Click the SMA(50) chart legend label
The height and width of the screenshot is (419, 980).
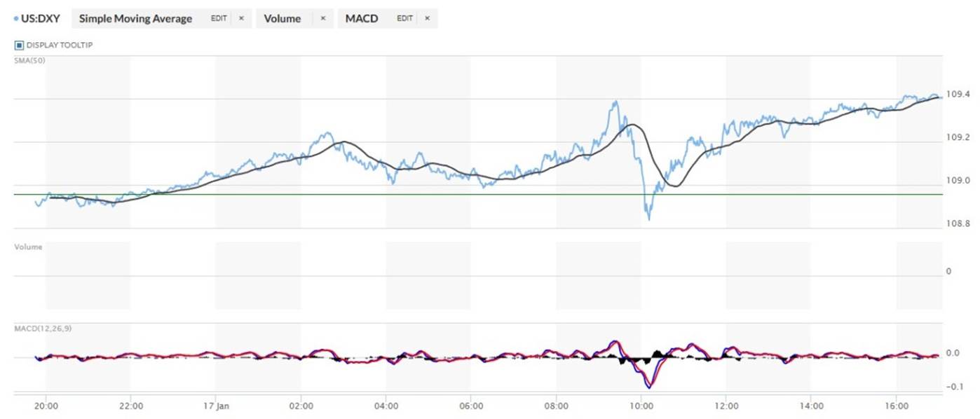tap(27, 60)
